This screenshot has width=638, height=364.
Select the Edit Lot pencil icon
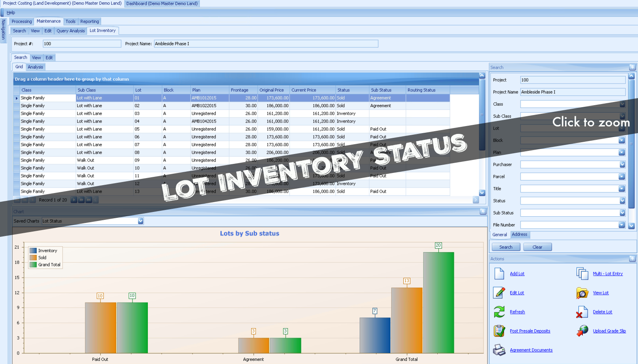(499, 292)
